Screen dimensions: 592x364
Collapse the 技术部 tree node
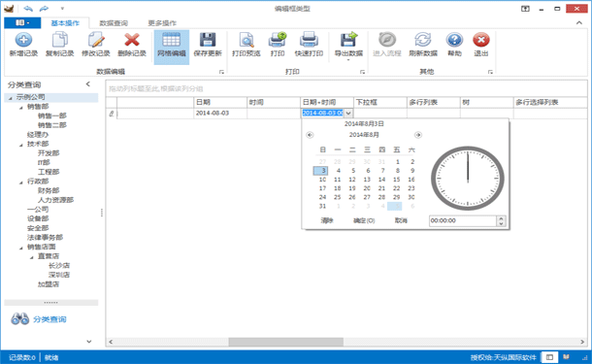click(x=21, y=145)
